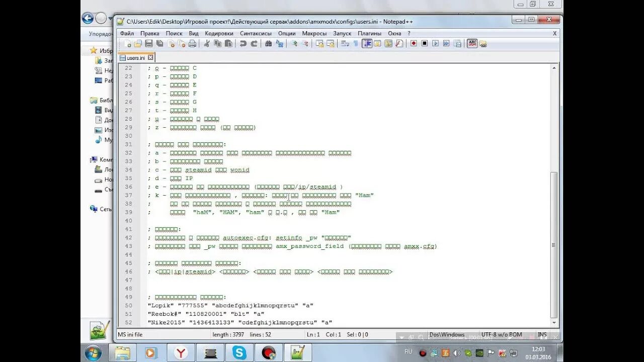Open the Кодировки menu
This screenshot has height=362, width=644.
(x=219, y=33)
